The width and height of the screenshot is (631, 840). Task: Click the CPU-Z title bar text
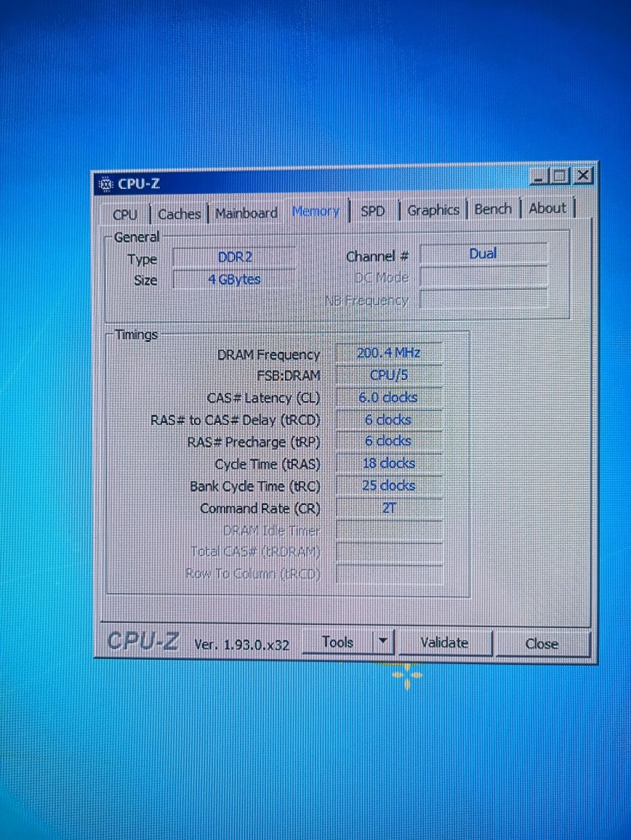[139, 184]
